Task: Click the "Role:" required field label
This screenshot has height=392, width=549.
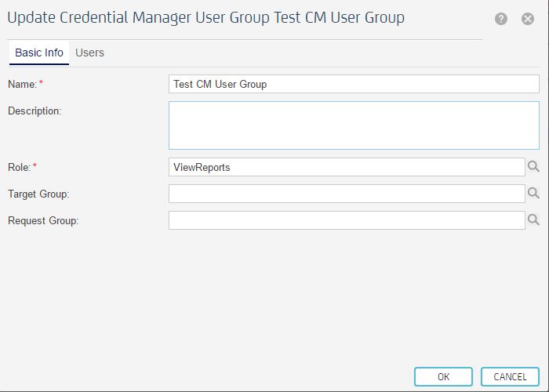Action: 20,167
